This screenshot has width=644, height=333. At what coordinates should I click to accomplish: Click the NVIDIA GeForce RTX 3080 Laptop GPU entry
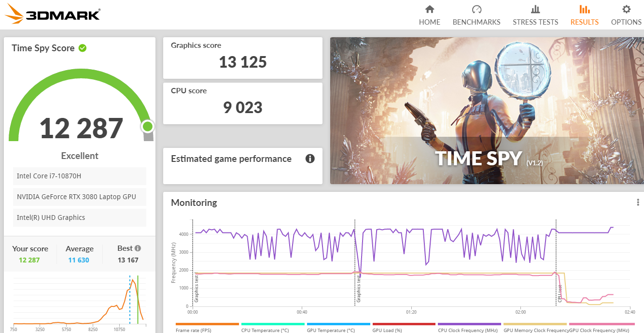pos(80,197)
